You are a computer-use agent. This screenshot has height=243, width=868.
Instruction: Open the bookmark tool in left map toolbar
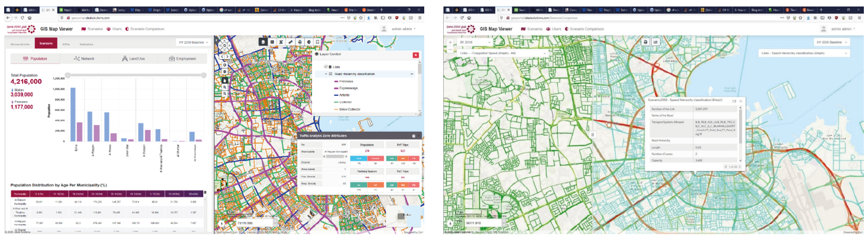pos(317,42)
